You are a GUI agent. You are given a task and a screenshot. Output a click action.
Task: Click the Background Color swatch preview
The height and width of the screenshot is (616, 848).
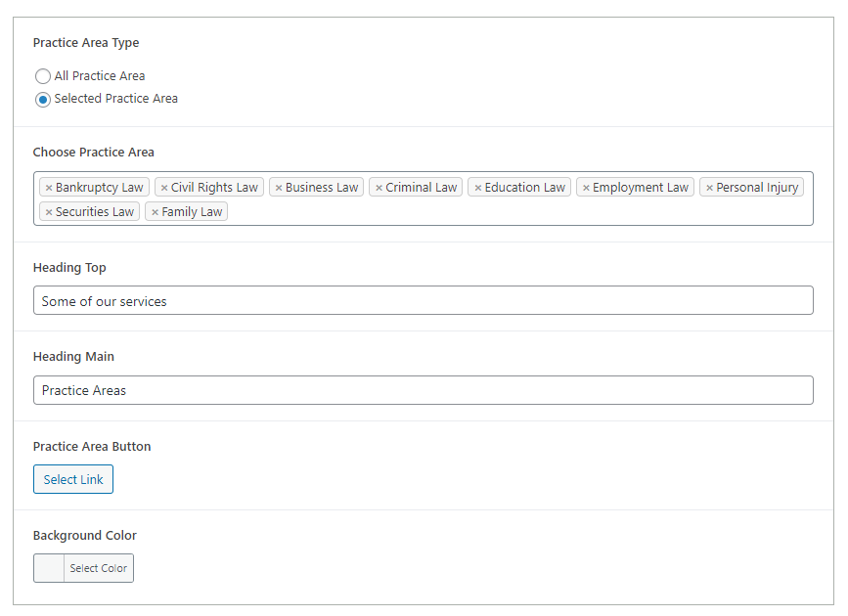(49, 568)
